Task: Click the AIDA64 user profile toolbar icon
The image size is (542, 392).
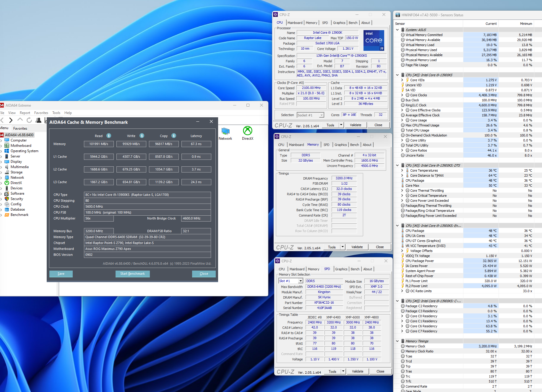Action: point(38,120)
